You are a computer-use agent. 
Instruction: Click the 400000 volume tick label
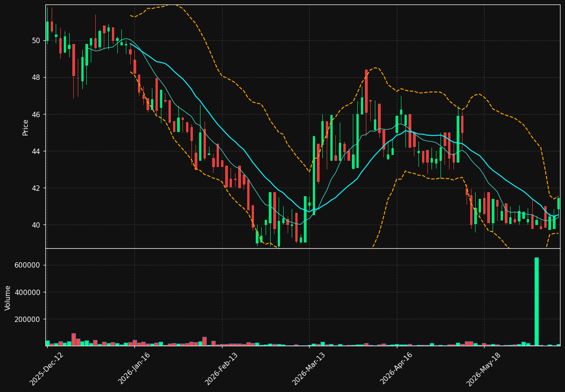tap(28, 292)
